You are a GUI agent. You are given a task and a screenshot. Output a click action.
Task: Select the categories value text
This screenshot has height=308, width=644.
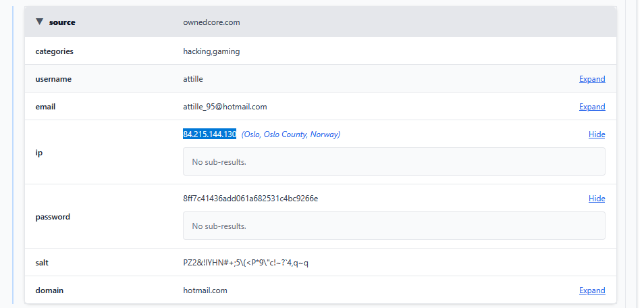pyautogui.click(x=211, y=51)
